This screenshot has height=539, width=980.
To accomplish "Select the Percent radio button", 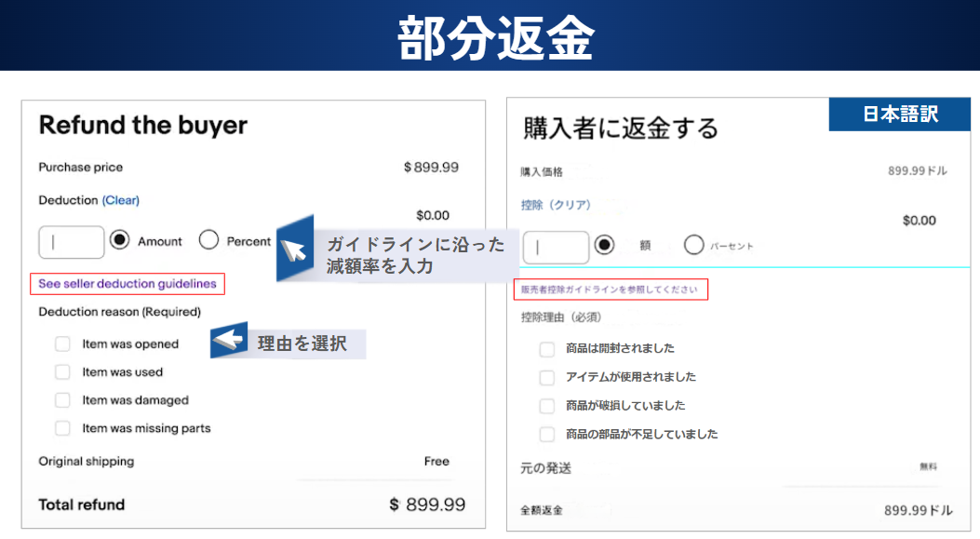I will [209, 240].
